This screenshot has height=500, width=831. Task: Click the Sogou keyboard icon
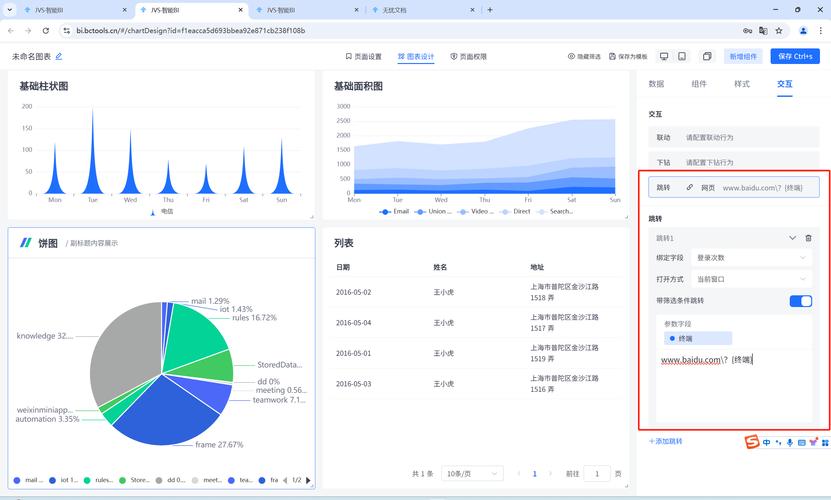[x=801, y=442]
